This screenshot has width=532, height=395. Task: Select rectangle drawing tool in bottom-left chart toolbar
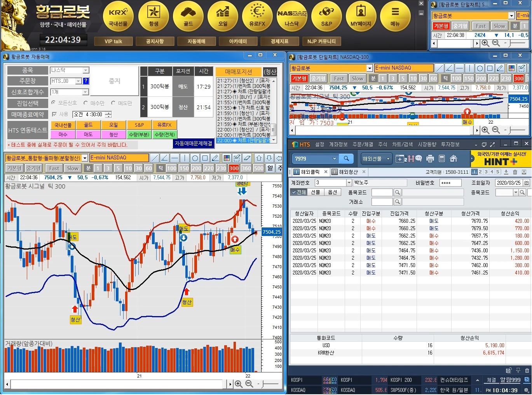coord(205,158)
